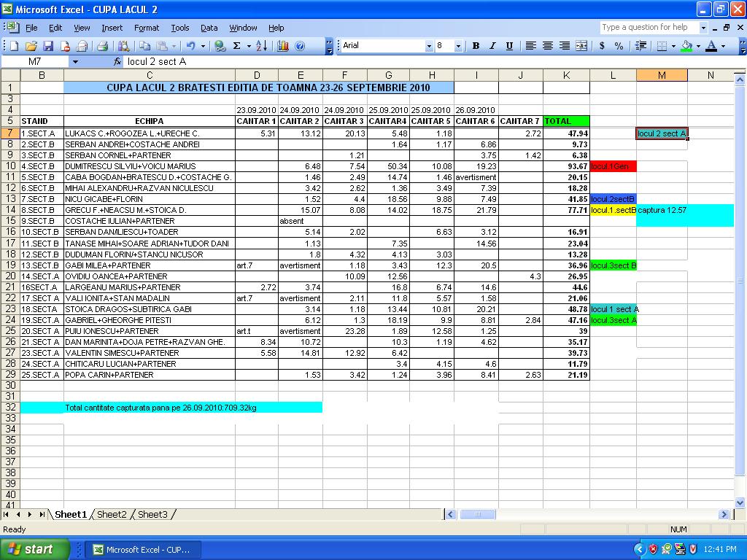The image size is (747, 560).
Task: Open the Chart Wizard icon
Action: 282,46
